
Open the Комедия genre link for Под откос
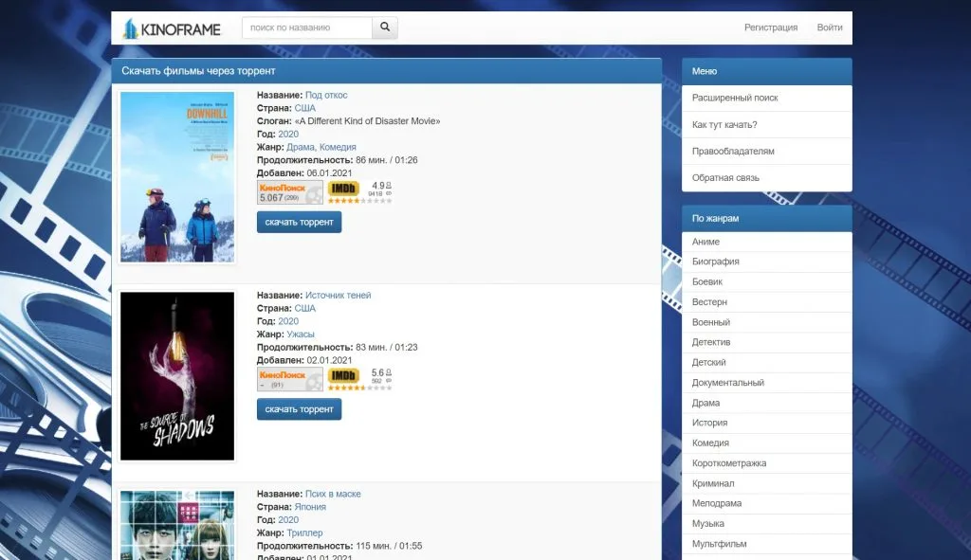click(339, 147)
